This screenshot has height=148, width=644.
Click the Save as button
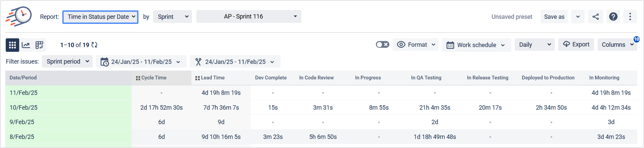[554, 17]
